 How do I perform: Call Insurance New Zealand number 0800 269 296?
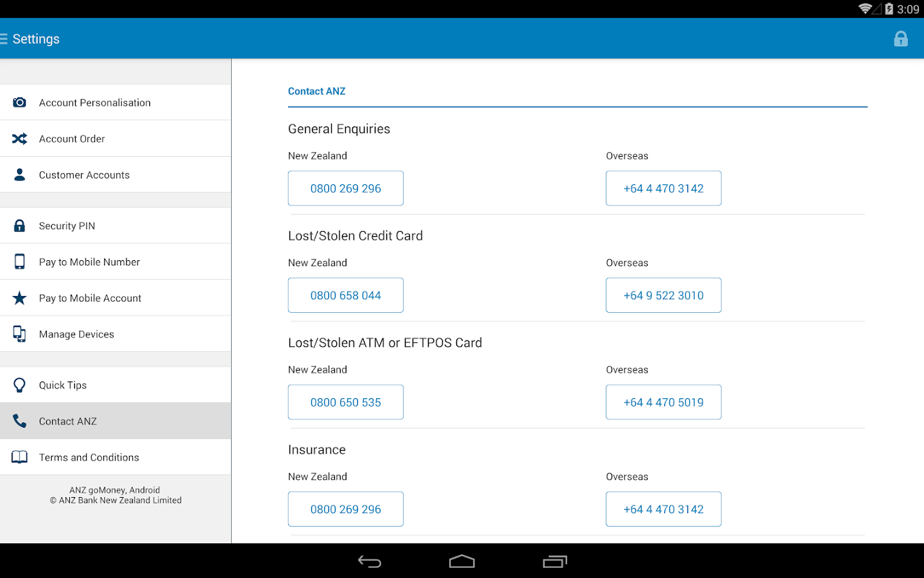click(x=346, y=509)
